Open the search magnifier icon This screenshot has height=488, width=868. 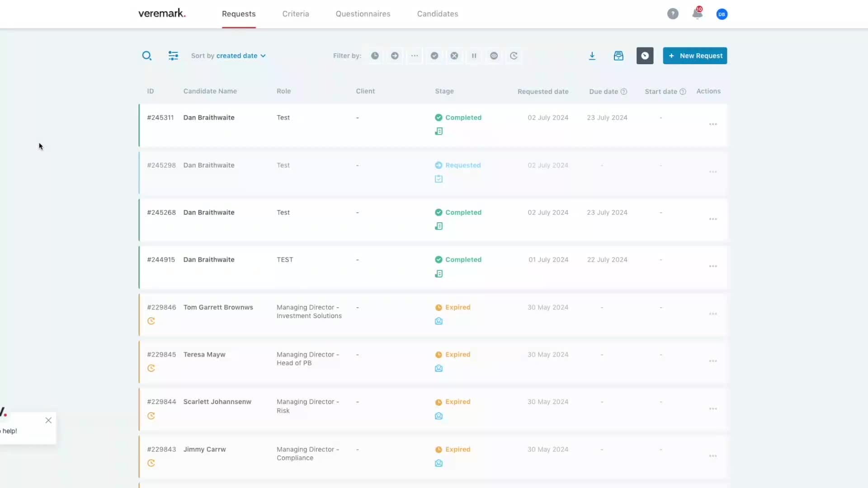coord(146,56)
